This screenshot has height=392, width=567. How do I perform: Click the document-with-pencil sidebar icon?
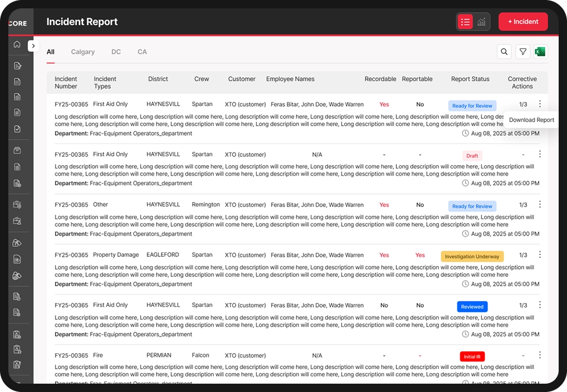(x=17, y=66)
